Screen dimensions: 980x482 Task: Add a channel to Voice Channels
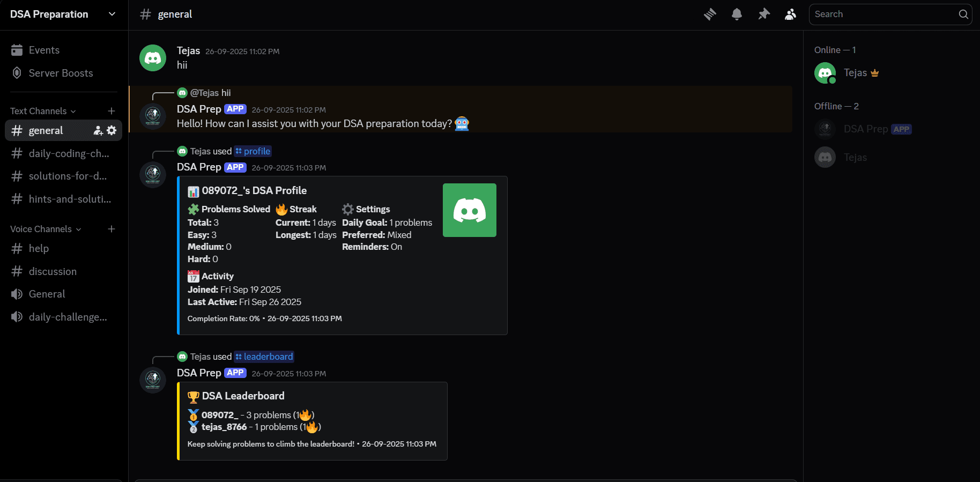tap(112, 229)
